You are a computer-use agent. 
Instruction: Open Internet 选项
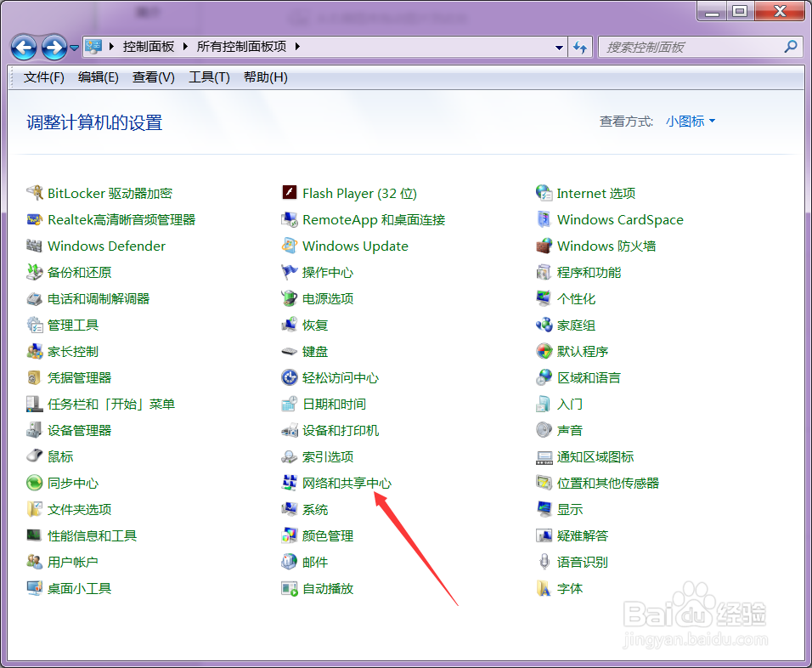pos(595,193)
